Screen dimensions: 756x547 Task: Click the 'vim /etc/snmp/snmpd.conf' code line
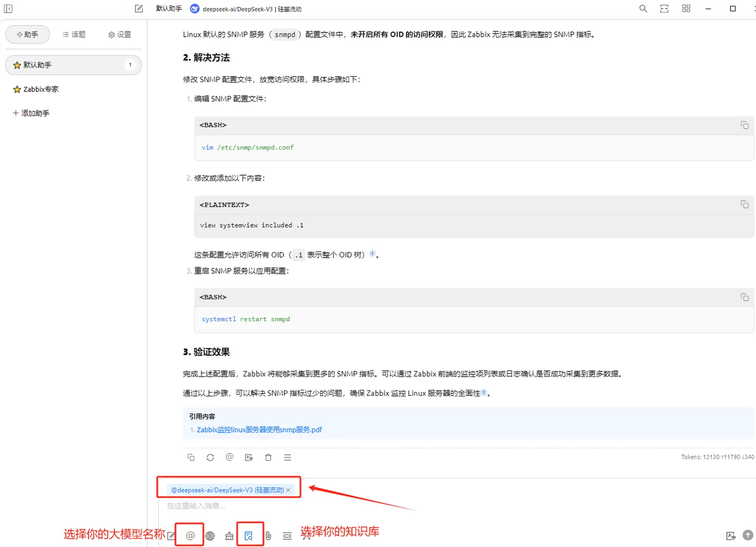(x=248, y=147)
